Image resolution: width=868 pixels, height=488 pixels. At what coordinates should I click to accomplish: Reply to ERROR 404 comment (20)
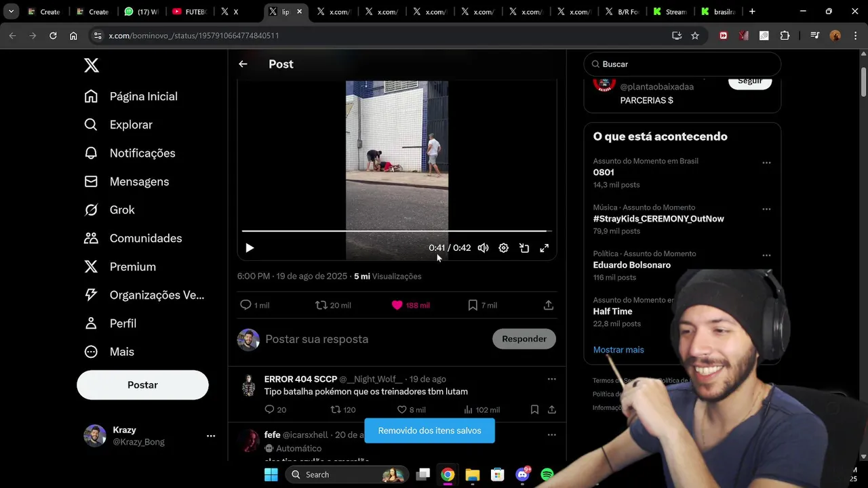pyautogui.click(x=275, y=409)
